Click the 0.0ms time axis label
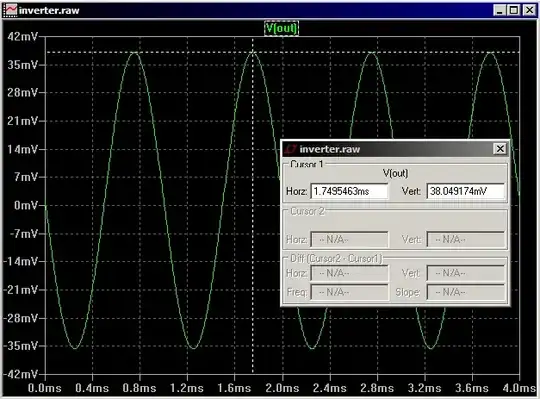Screen dimensions: 540x399 [x=45, y=388]
